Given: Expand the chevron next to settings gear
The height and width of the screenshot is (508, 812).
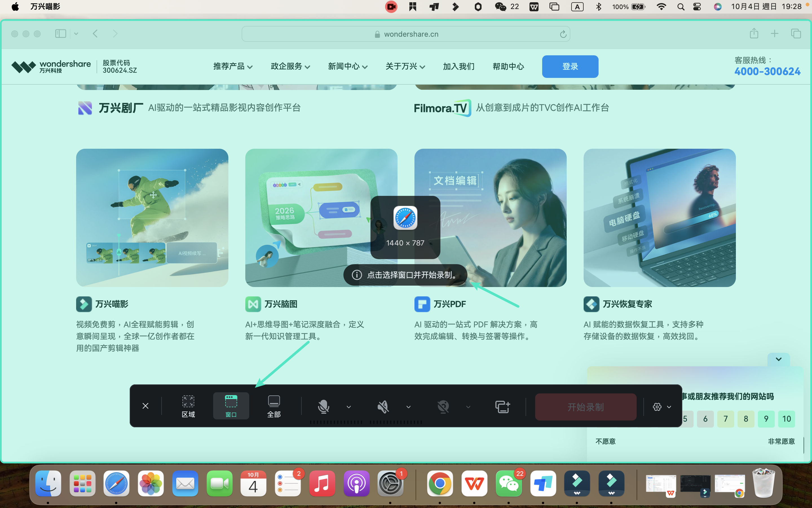Looking at the screenshot, I should pyautogui.click(x=669, y=407).
